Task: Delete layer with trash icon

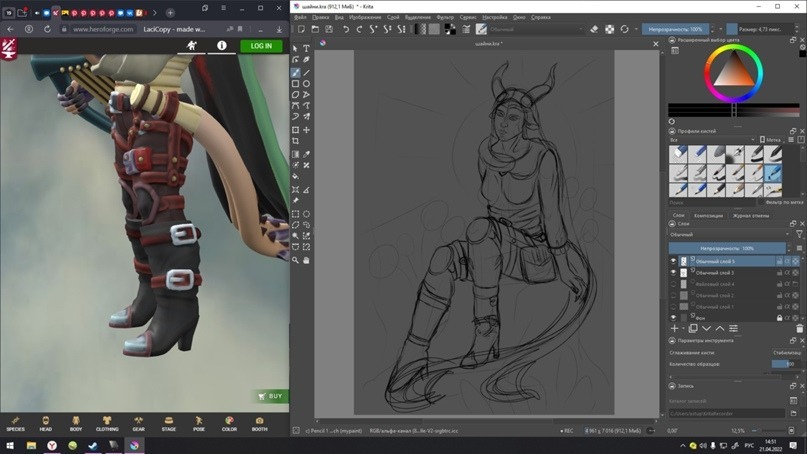Action: [x=799, y=328]
